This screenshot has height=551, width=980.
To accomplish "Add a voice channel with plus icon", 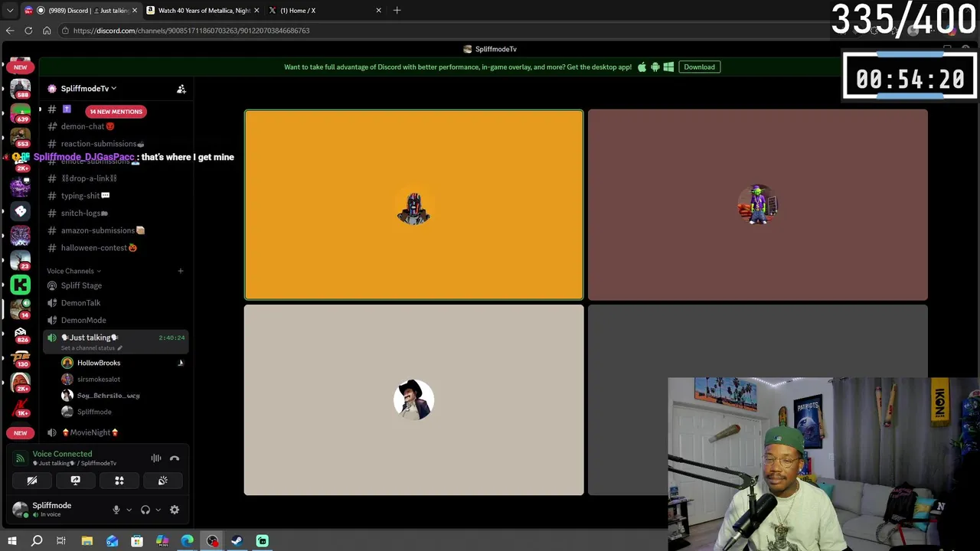I will point(181,271).
